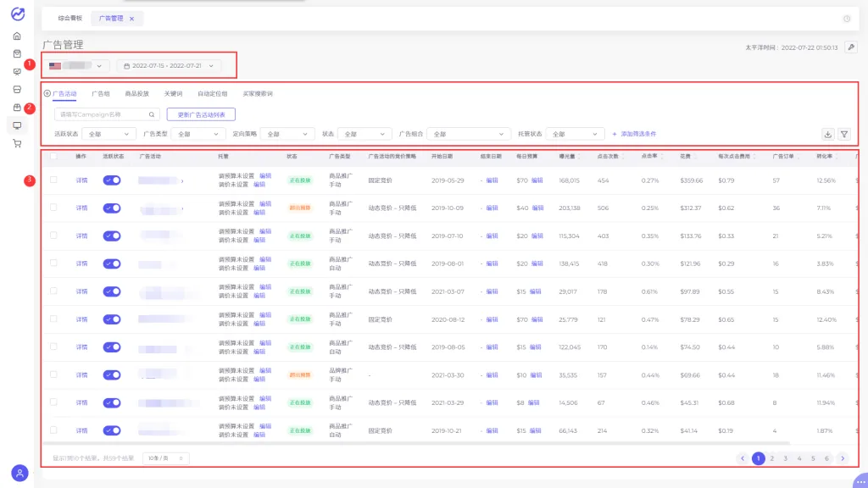
Task: Click 添加筛选条件 to add filter
Action: pyautogui.click(x=634, y=134)
